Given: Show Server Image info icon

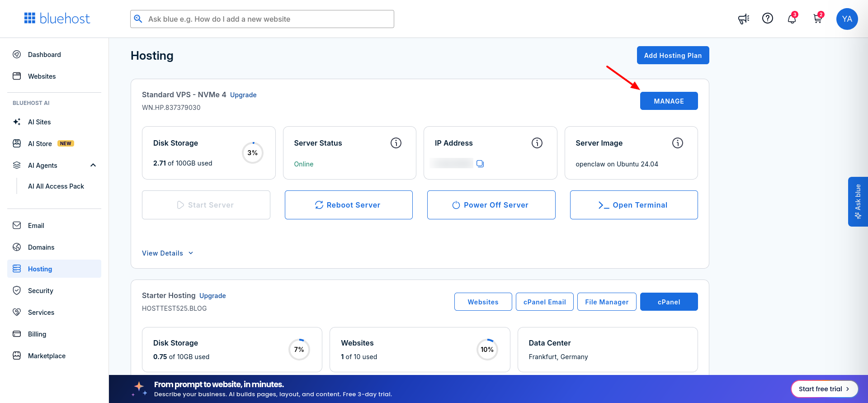Looking at the screenshot, I should point(678,143).
